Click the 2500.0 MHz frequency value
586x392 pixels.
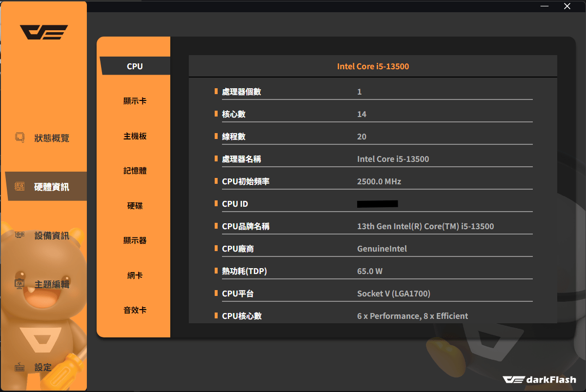[x=379, y=181]
